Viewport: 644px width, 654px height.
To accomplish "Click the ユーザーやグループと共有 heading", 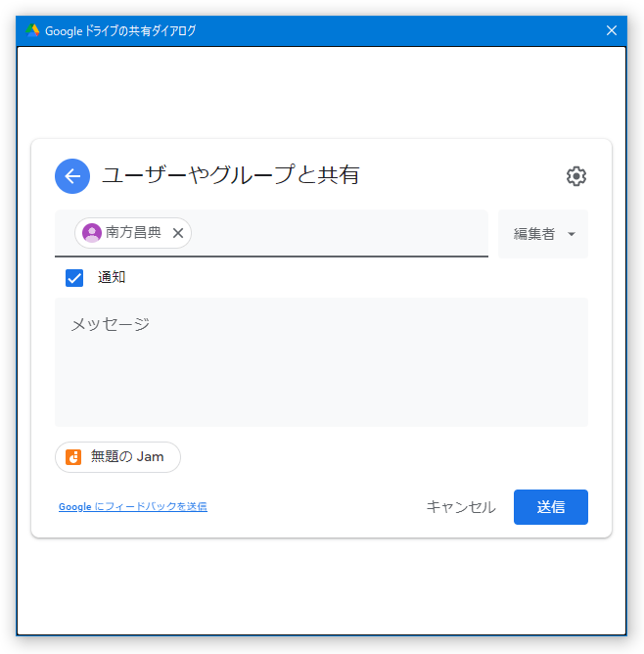I will 231,175.
